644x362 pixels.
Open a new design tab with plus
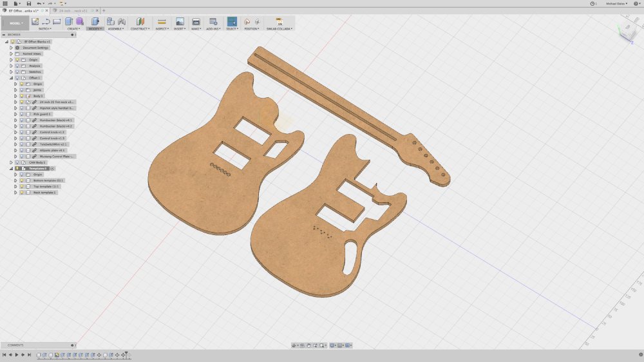tap(104, 11)
